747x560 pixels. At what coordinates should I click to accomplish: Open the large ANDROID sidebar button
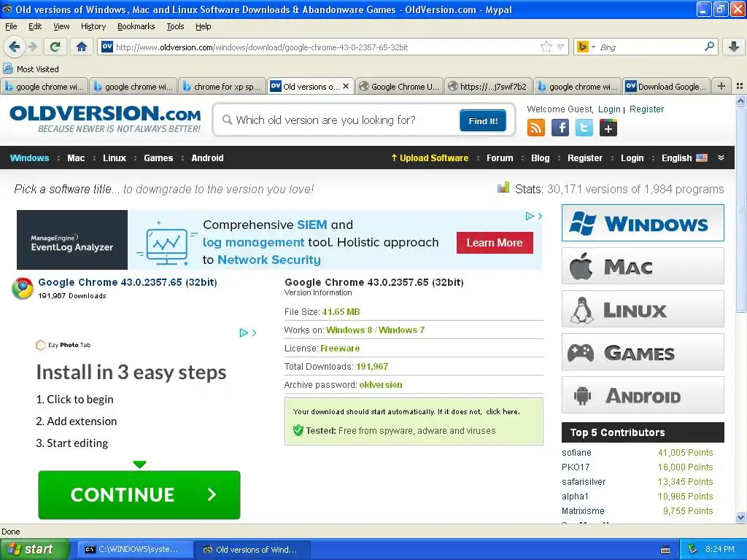click(x=643, y=395)
